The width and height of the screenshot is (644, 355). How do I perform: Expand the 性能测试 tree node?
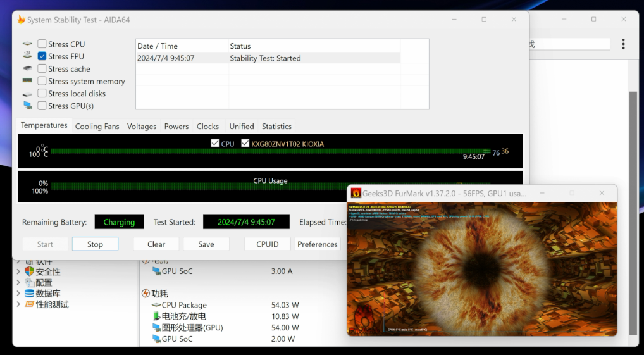click(18, 304)
